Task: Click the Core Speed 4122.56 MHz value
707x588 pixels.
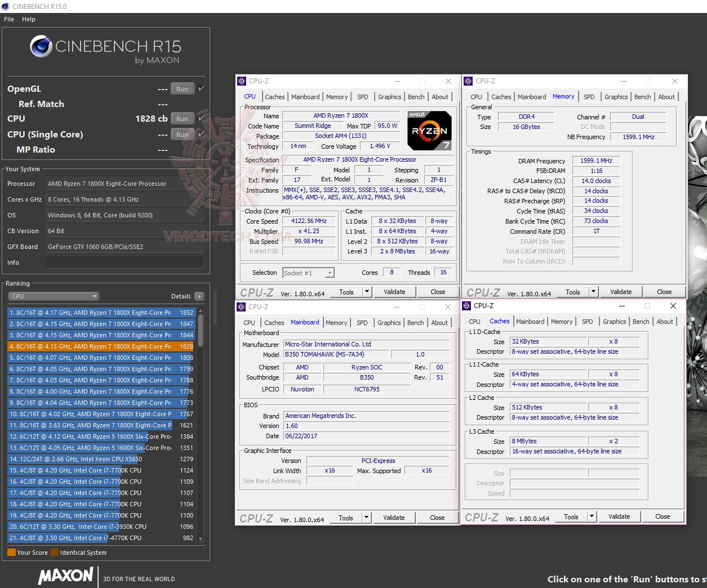Action: pos(309,221)
